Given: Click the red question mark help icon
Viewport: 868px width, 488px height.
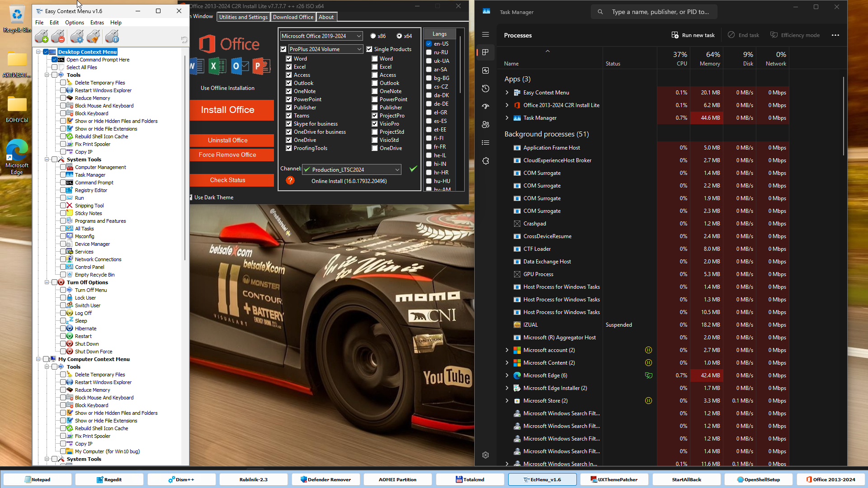Looking at the screenshot, I should point(290,180).
